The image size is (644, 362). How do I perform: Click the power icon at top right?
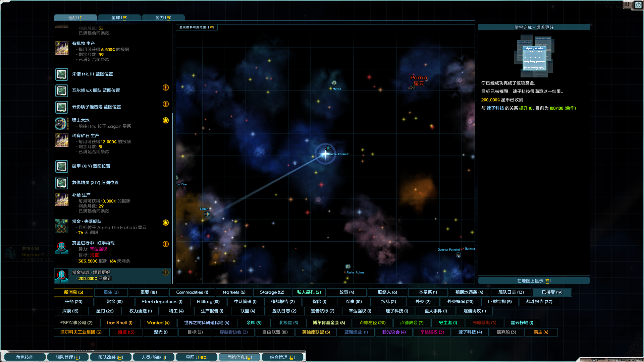coord(638,5)
